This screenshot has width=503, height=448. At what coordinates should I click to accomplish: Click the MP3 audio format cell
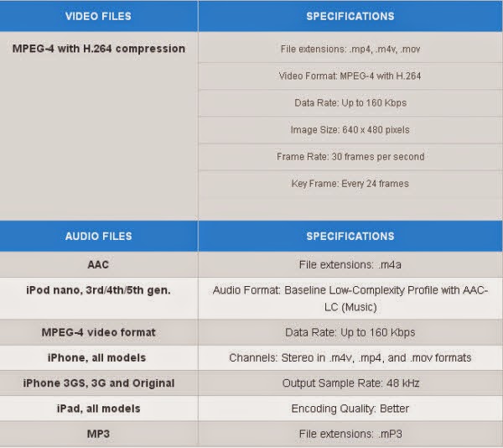pyautogui.click(x=99, y=434)
